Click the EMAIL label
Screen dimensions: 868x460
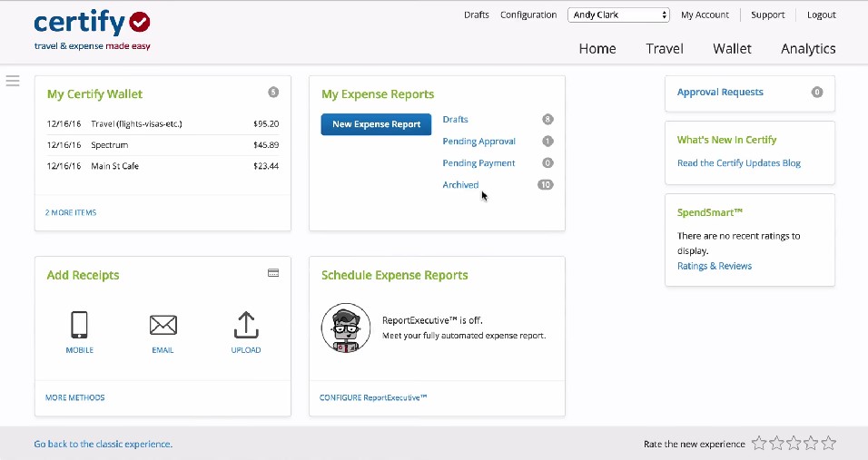163,350
